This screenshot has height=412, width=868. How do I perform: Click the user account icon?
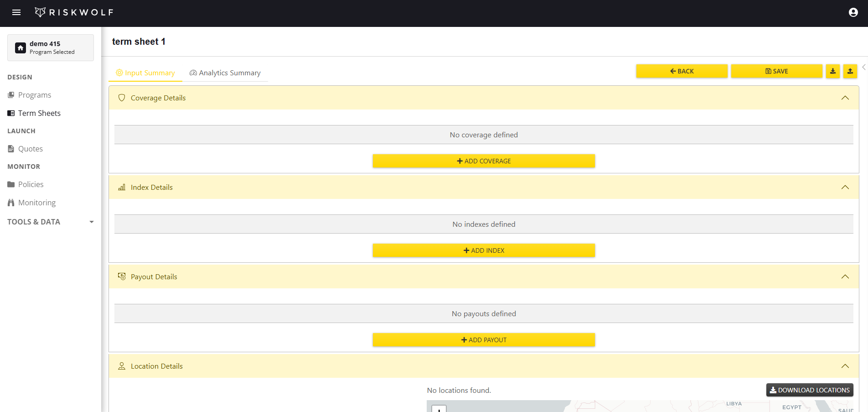[x=852, y=12]
